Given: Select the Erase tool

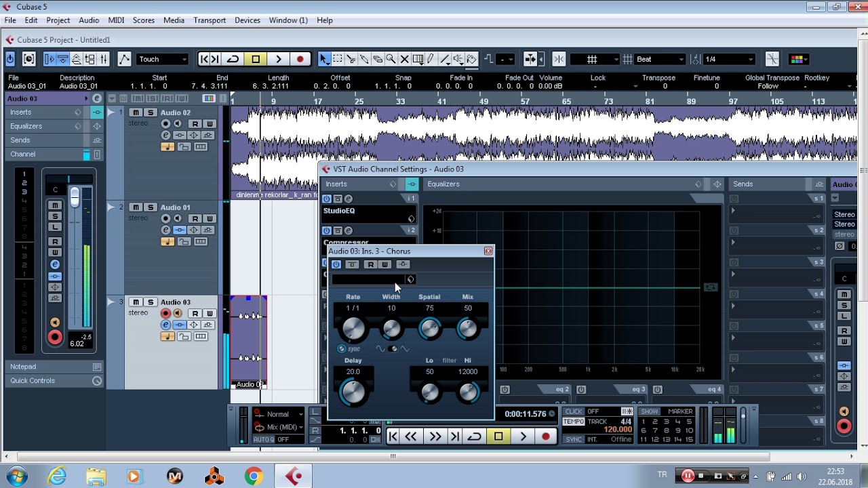Looking at the screenshot, I should (378, 60).
